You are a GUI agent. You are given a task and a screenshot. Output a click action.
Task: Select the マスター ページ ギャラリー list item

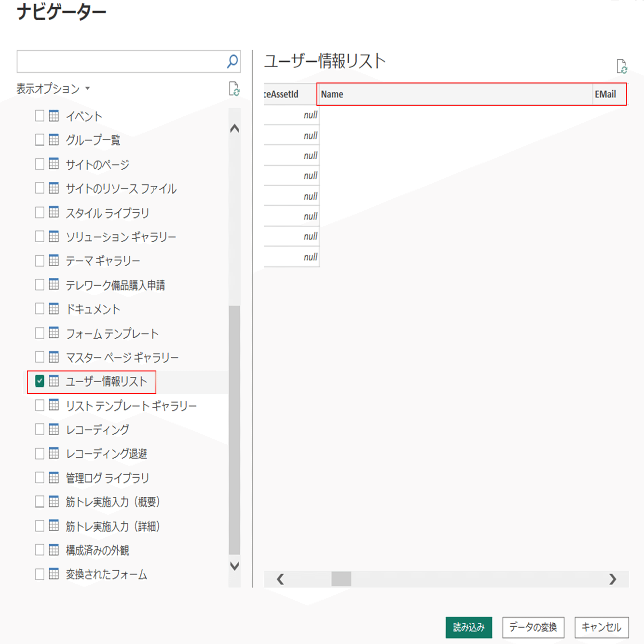coord(122,357)
